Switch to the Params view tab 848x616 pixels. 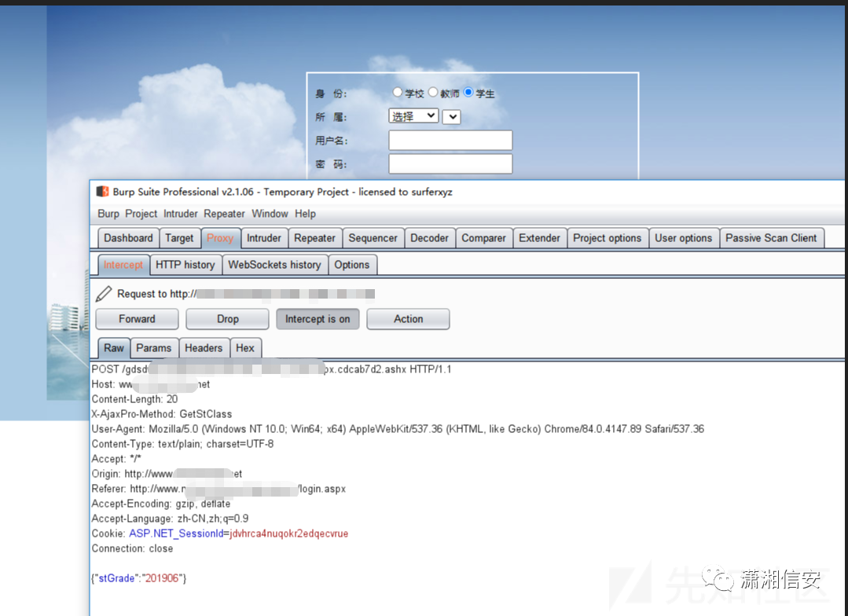pos(153,348)
